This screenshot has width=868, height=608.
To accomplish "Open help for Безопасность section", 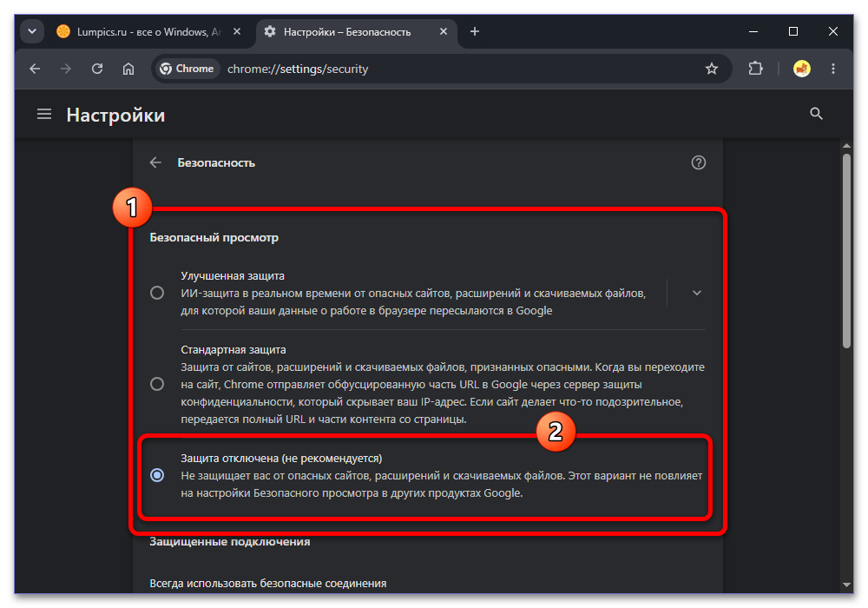I will coord(698,162).
